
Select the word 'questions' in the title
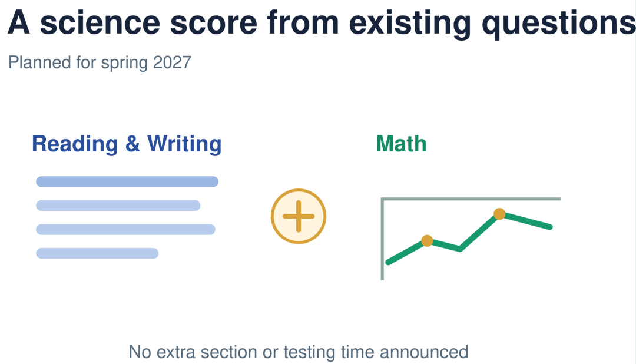(x=558, y=23)
